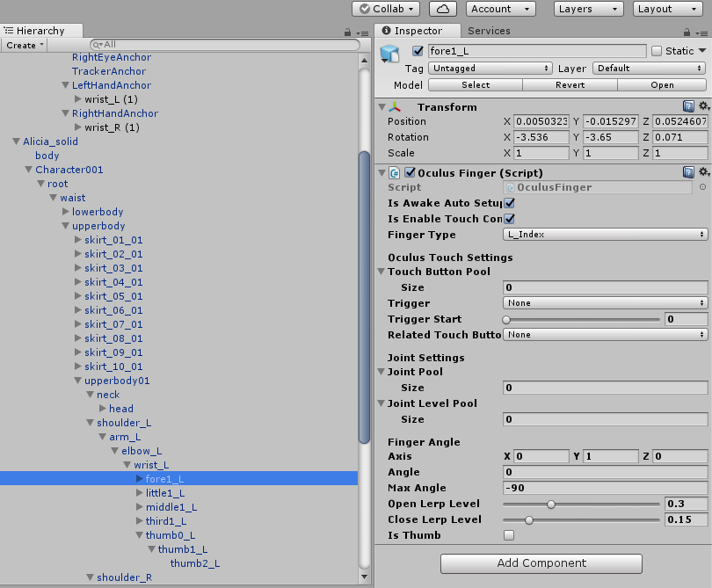Image resolution: width=712 pixels, height=588 pixels.
Task: Collapse the Transform component foldout
Action: (x=381, y=107)
